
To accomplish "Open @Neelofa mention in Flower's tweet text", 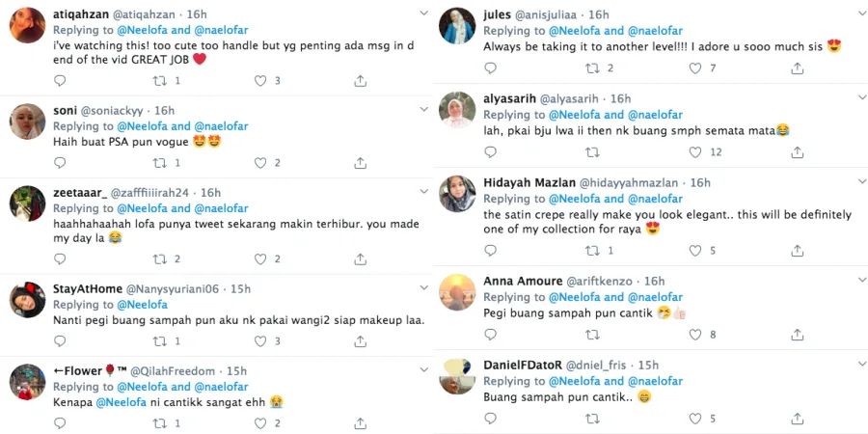I will click(122, 401).
